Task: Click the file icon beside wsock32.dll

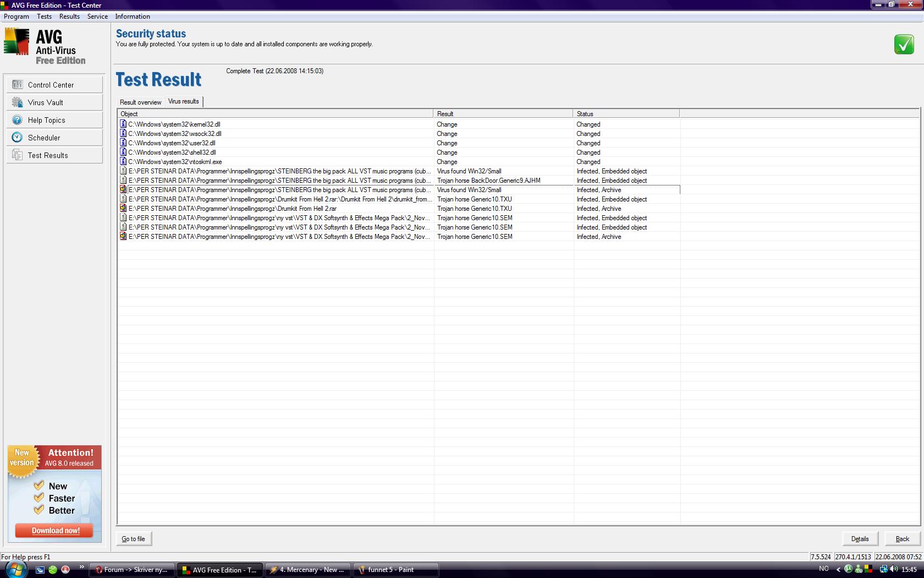Action: [x=123, y=134]
